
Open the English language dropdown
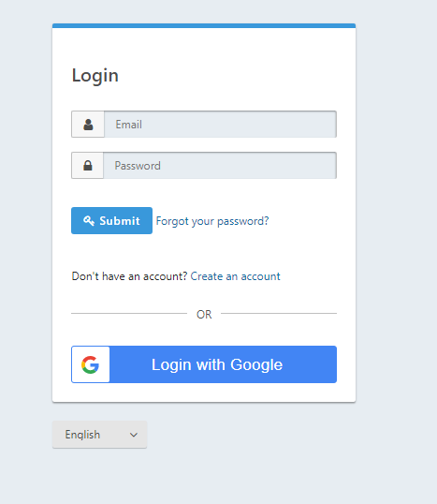pos(99,435)
